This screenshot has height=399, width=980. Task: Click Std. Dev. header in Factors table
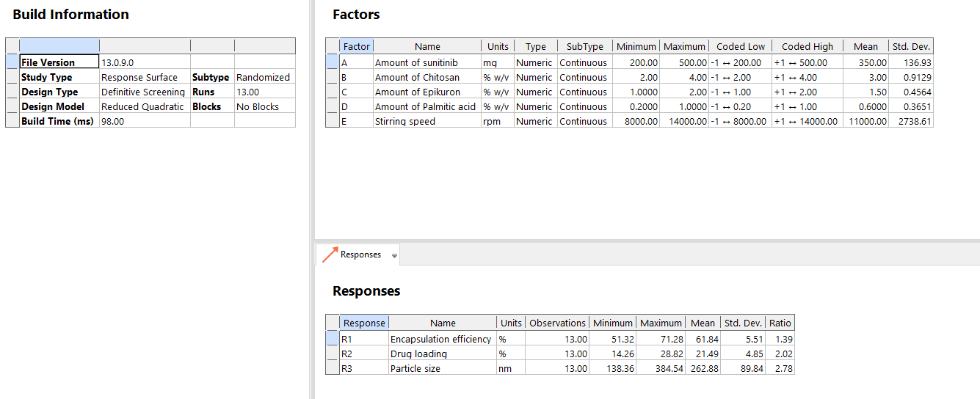pyautogui.click(x=911, y=46)
